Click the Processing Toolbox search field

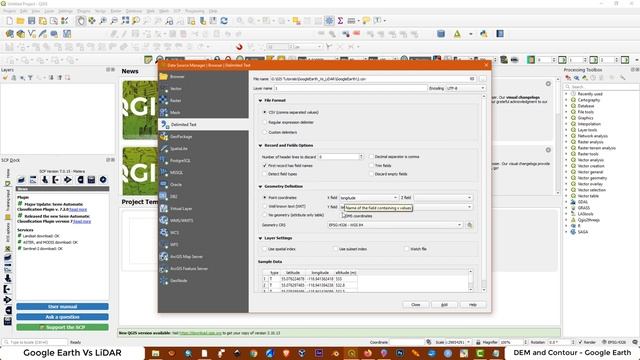[x=601, y=87]
